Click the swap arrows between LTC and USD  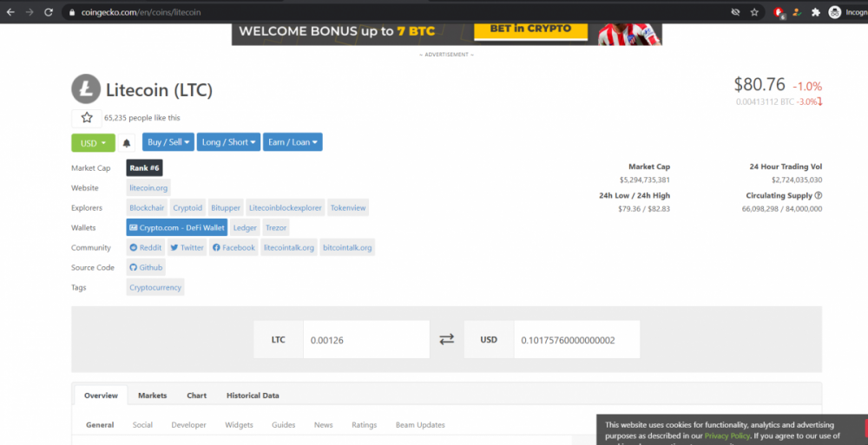(446, 339)
